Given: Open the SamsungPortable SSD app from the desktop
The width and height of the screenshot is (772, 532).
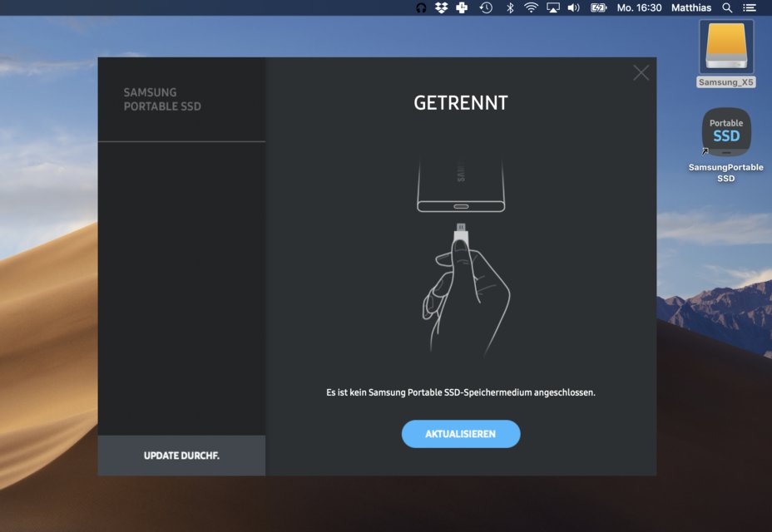Looking at the screenshot, I should pos(725,132).
